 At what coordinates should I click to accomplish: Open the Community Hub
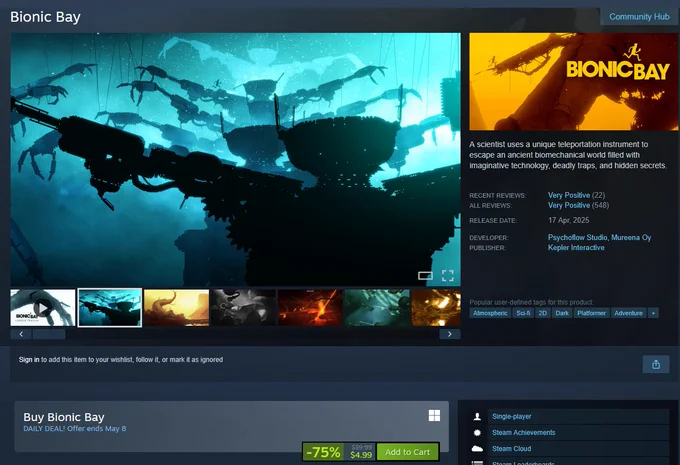(x=639, y=16)
